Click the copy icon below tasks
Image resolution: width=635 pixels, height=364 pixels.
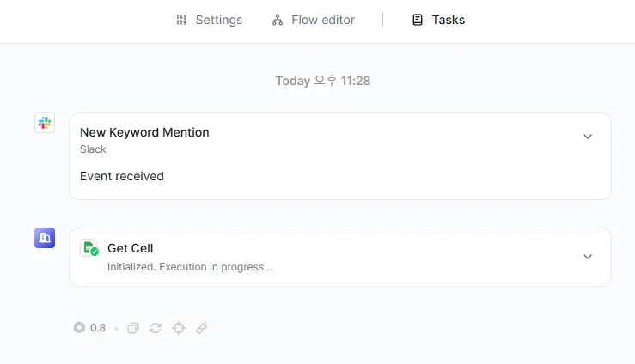click(133, 328)
